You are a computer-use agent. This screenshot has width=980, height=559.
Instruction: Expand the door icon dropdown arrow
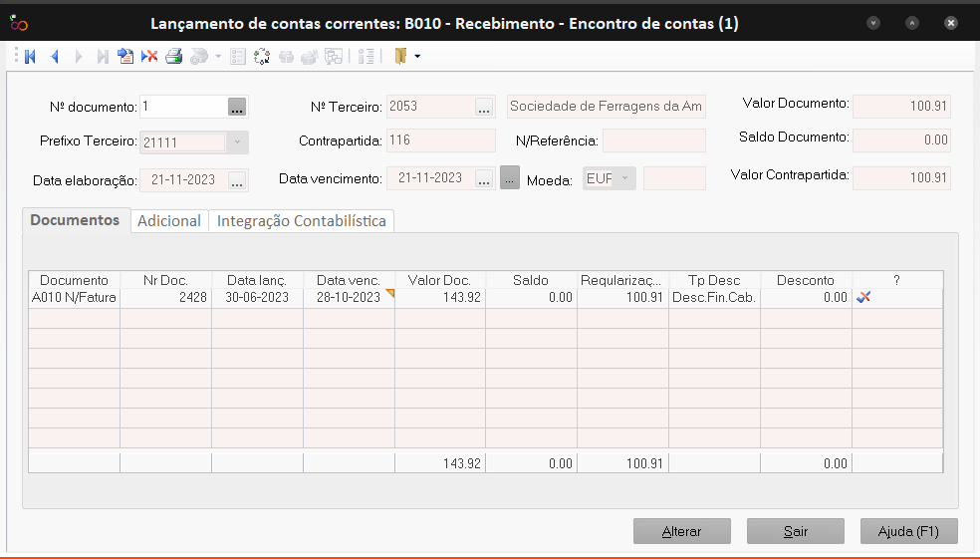point(417,57)
